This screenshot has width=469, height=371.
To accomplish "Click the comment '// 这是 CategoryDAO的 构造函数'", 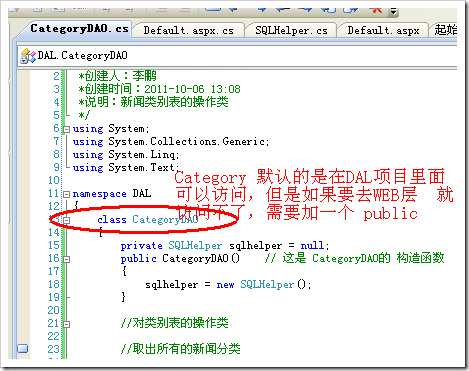I will (x=355, y=258).
